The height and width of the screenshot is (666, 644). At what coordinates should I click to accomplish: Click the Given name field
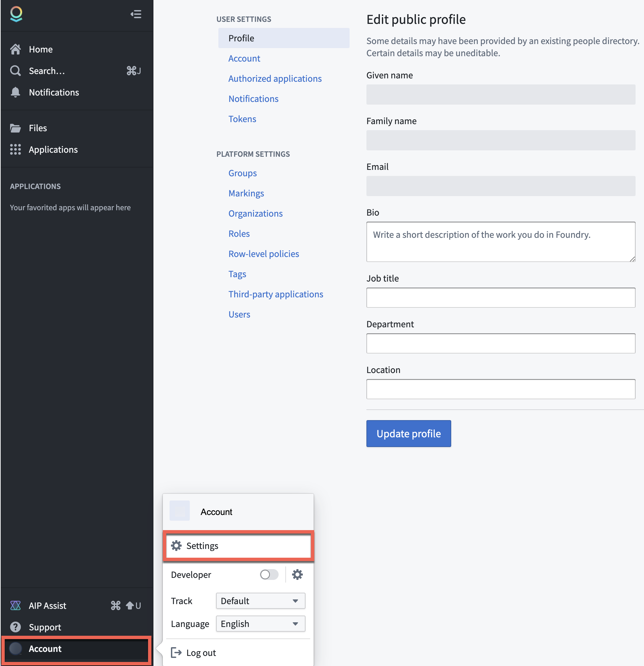coord(501,95)
